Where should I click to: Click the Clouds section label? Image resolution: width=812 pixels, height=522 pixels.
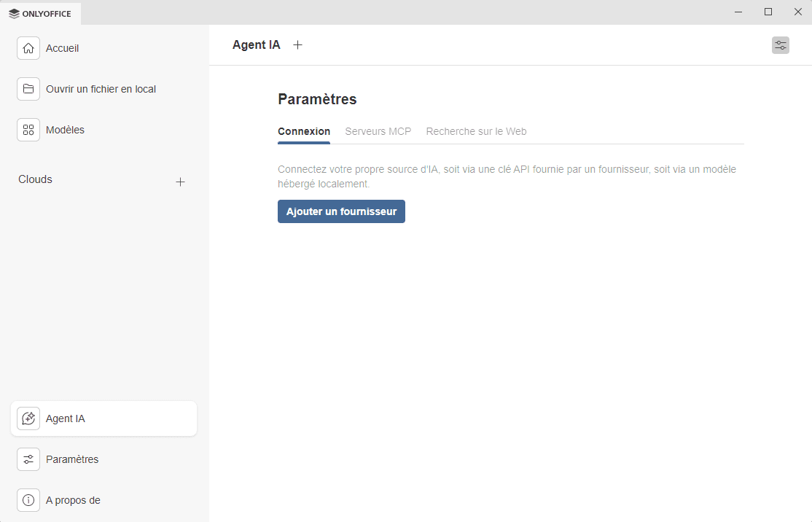pos(35,179)
